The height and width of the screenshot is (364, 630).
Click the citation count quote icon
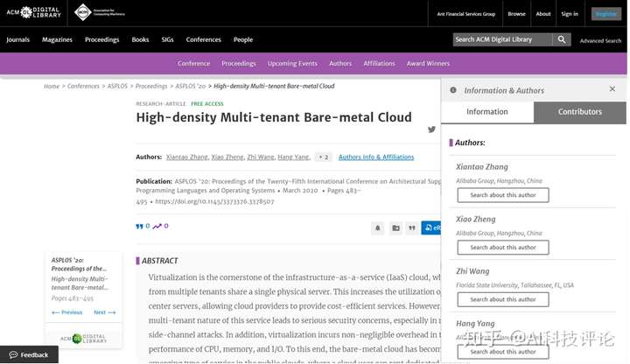tap(139, 227)
